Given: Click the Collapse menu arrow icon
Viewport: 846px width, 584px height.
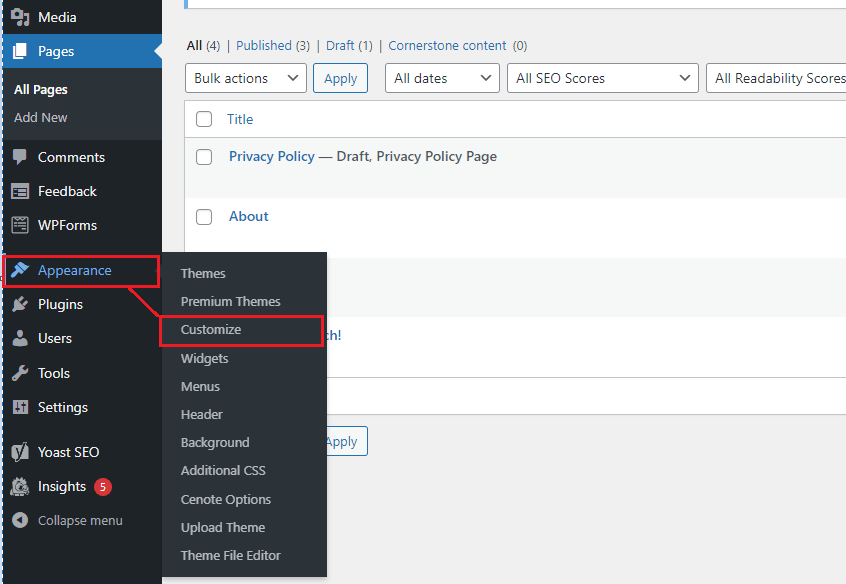Looking at the screenshot, I should [x=20, y=520].
